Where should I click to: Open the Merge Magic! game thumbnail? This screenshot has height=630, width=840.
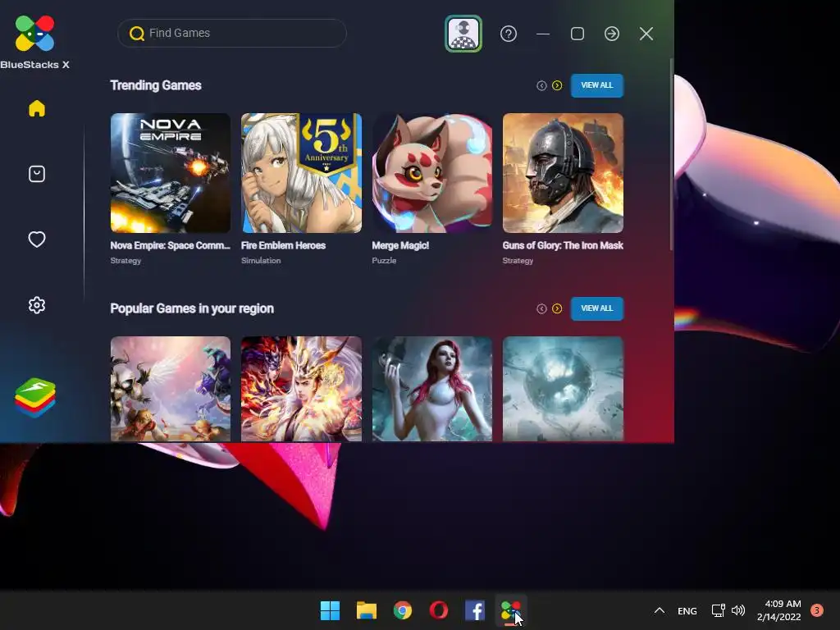[x=431, y=173]
